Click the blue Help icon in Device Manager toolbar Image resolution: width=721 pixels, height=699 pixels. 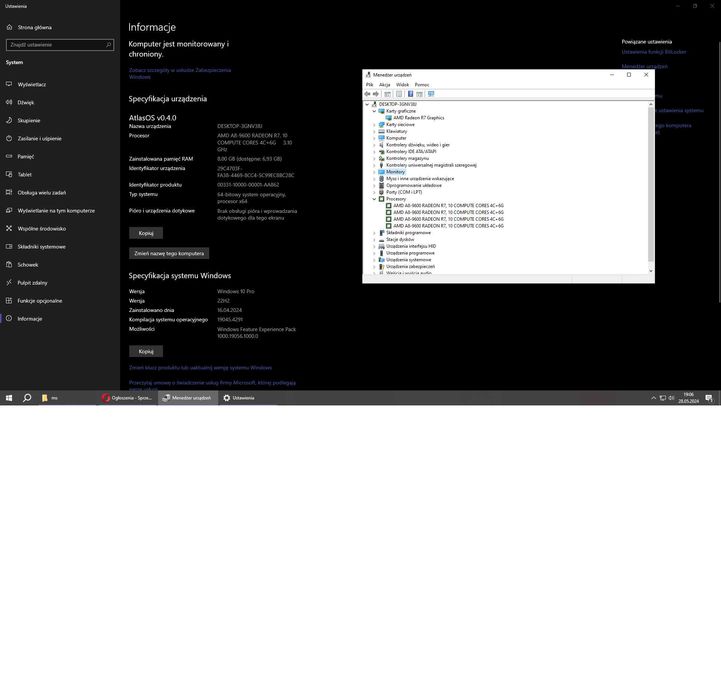pyautogui.click(x=410, y=94)
